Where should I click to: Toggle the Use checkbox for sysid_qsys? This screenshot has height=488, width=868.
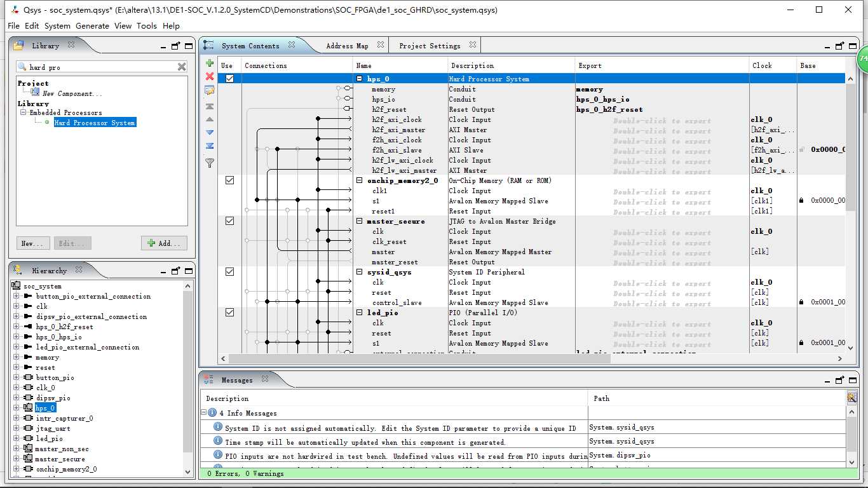pos(229,272)
